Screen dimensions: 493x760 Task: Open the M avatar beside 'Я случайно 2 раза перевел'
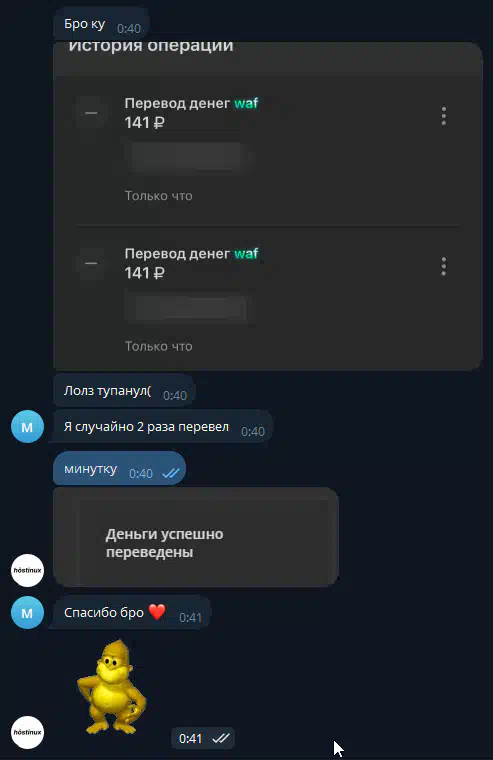point(27,427)
